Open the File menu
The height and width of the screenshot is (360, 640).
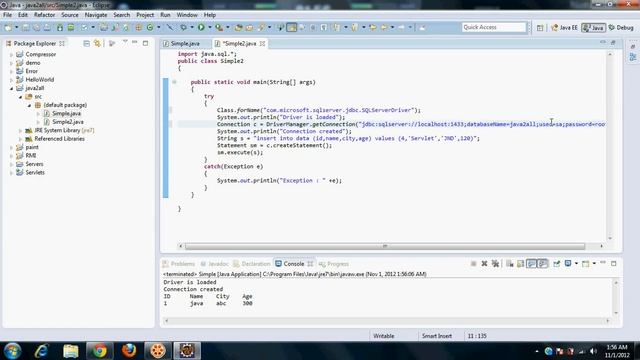coord(7,15)
